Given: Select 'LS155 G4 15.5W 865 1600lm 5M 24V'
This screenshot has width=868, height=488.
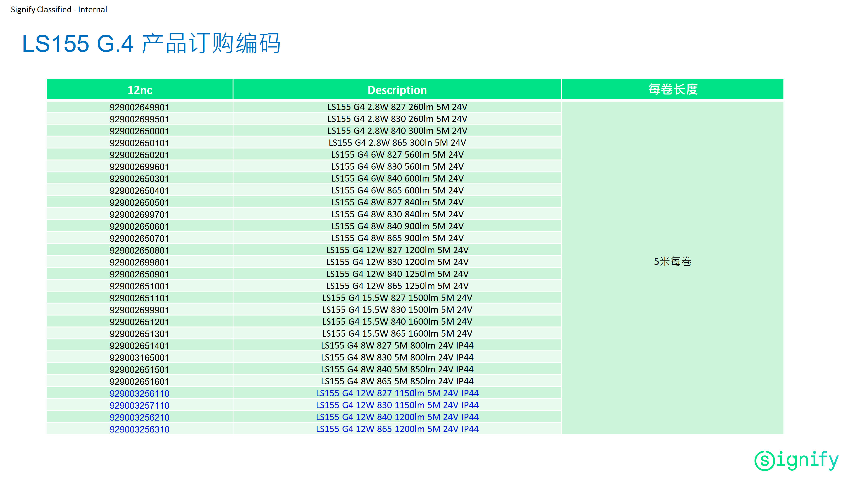Looking at the screenshot, I should point(397,334).
